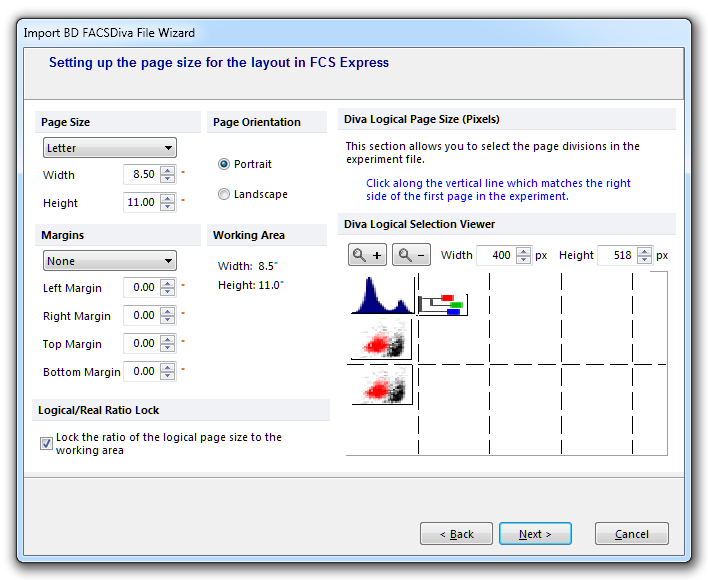
Task: Expand the Margins preset dropdown set to None
Action: [x=110, y=261]
